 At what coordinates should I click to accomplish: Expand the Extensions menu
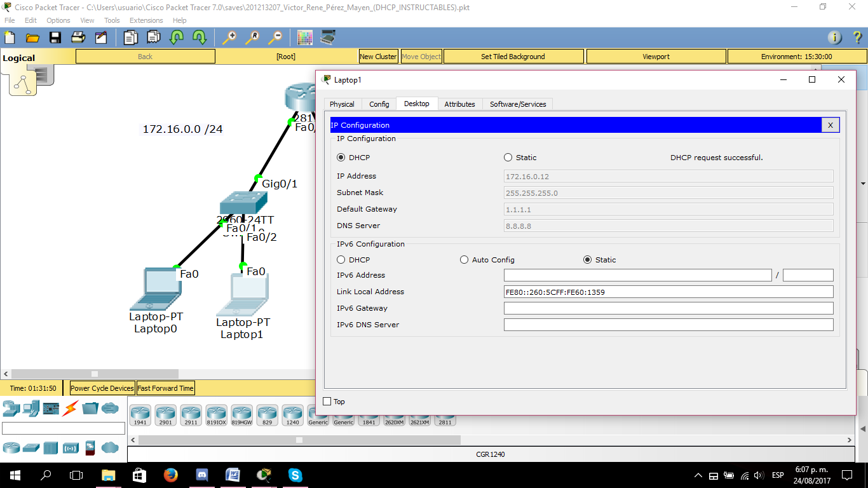pos(146,20)
